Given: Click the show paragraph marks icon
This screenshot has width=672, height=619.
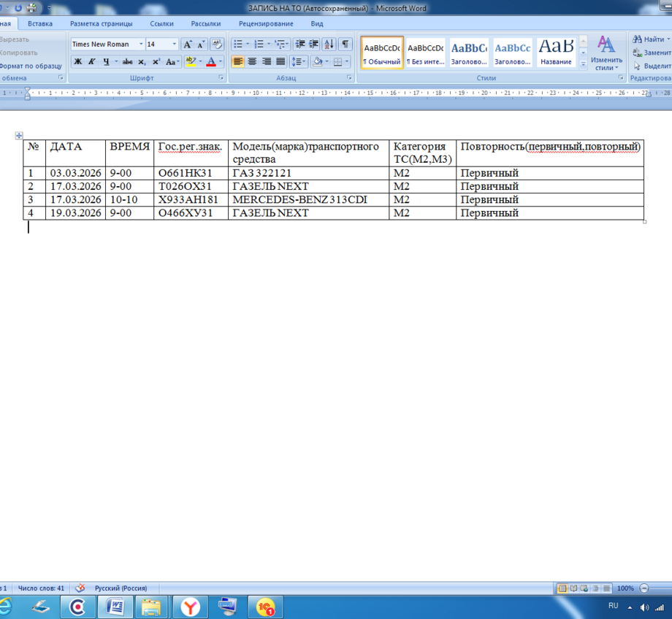Looking at the screenshot, I should click(345, 45).
